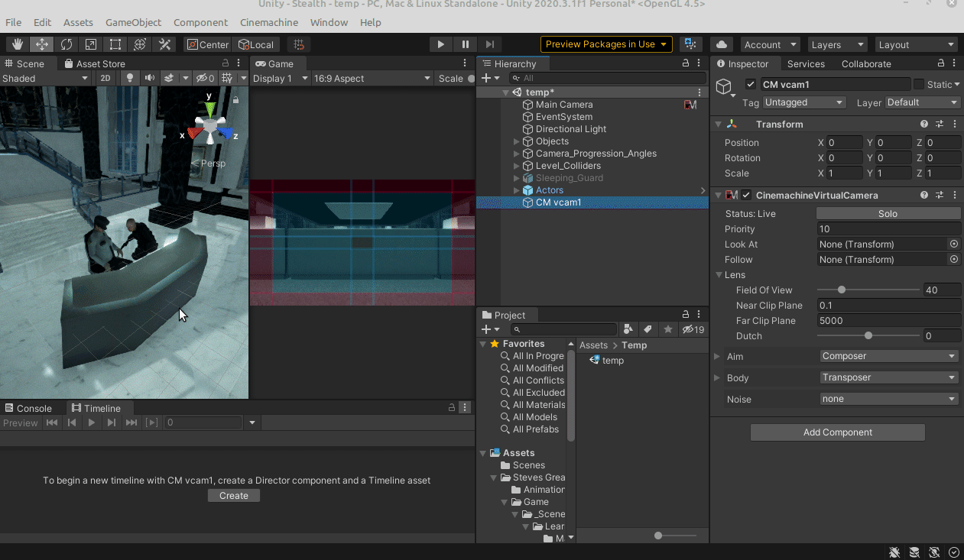Uncheck CM vcam1 active checkbox
The image size is (964, 560).
coord(751,85)
